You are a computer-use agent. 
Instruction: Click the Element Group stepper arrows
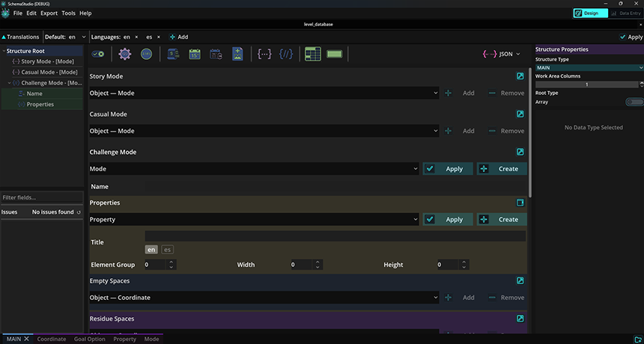(171, 265)
